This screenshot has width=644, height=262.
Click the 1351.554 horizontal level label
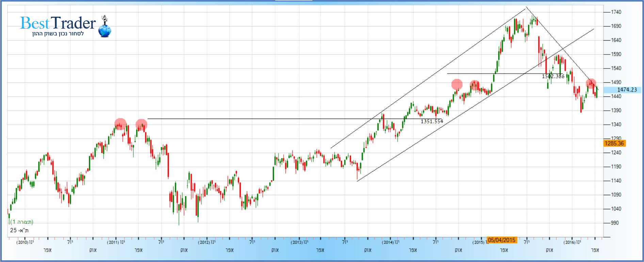[x=432, y=121]
